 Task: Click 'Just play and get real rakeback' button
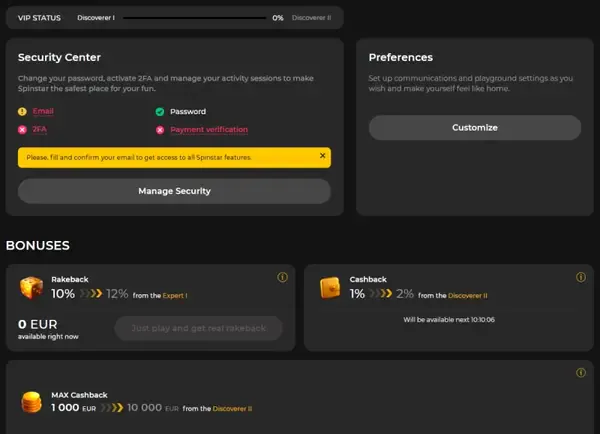tap(198, 328)
